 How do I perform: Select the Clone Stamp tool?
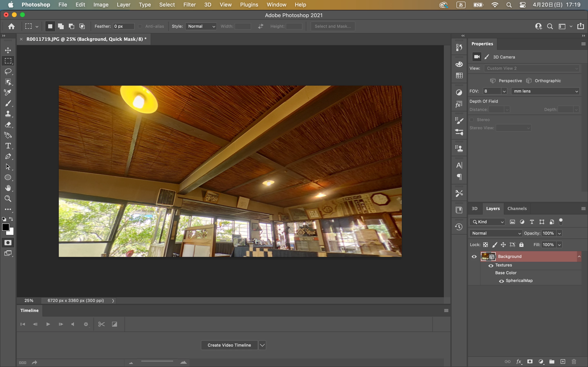click(8, 114)
